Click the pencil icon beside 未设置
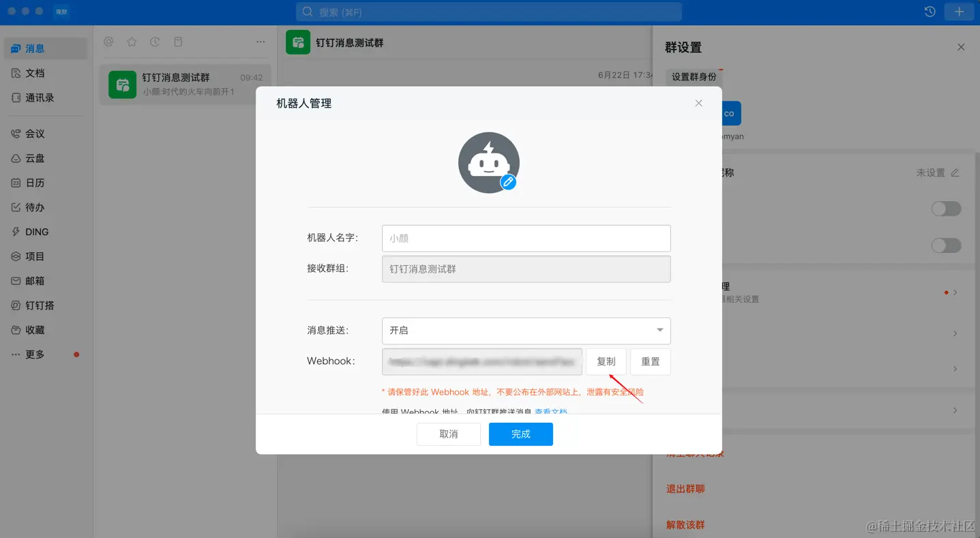980x538 pixels. point(955,173)
